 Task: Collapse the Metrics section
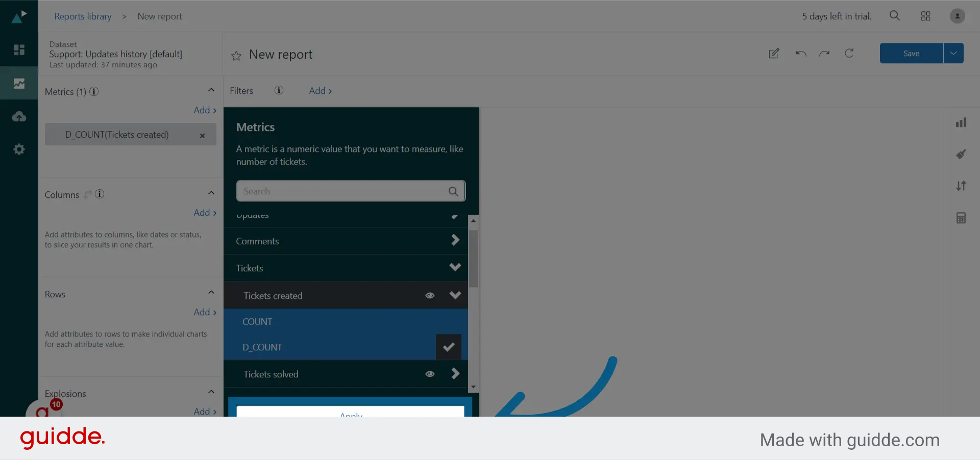(x=211, y=89)
